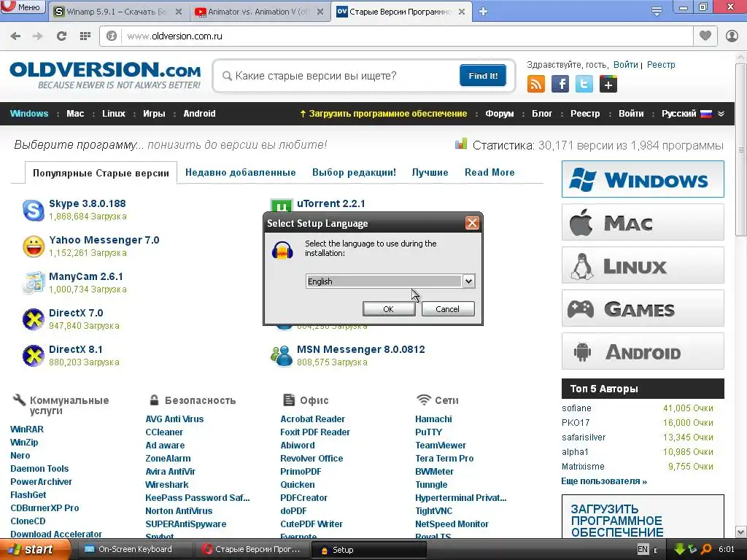Open Форум in the nav bar
This screenshot has height=560, width=747.
[500, 114]
